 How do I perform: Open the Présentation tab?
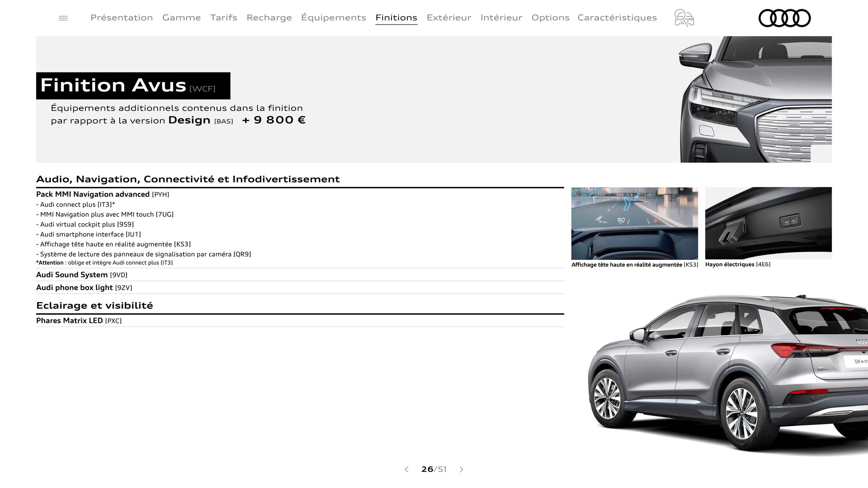tap(122, 17)
